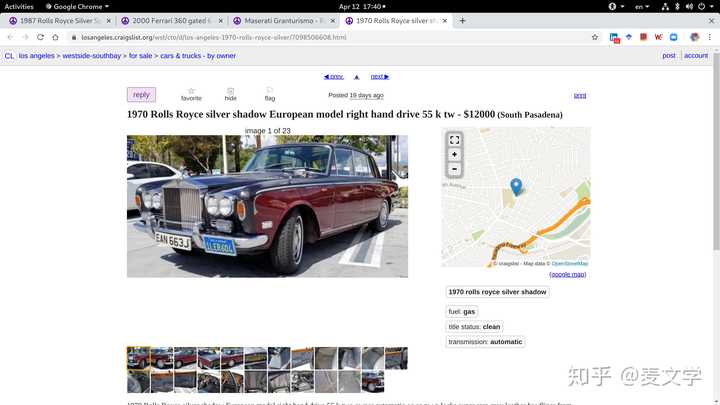720x405 pixels.
Task: Open the (google map) link
Action: pyautogui.click(x=568, y=275)
